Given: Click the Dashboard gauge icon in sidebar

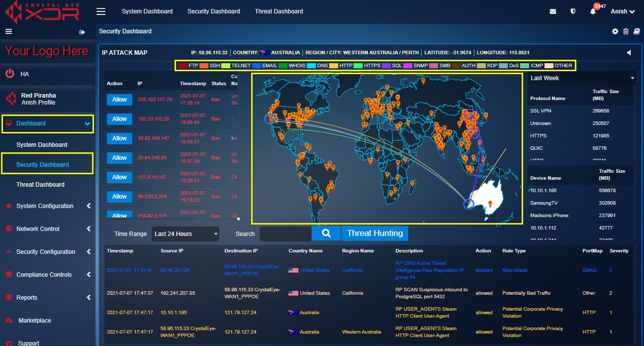Looking at the screenshot, I should [x=7, y=123].
